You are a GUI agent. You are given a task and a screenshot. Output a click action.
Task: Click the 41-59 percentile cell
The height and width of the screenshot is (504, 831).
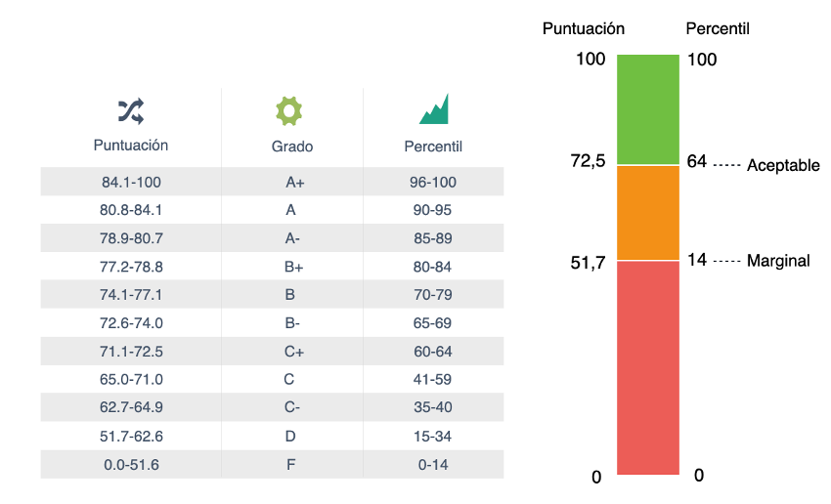(433, 380)
